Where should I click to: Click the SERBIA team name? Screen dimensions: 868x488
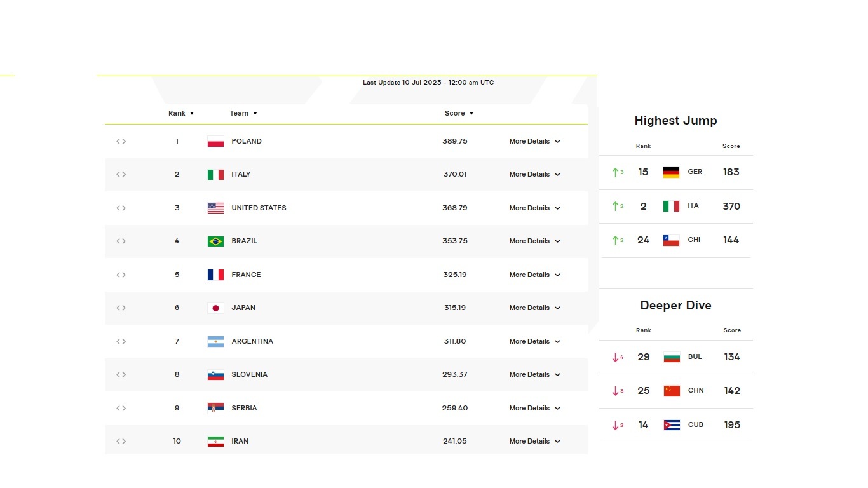coord(244,409)
